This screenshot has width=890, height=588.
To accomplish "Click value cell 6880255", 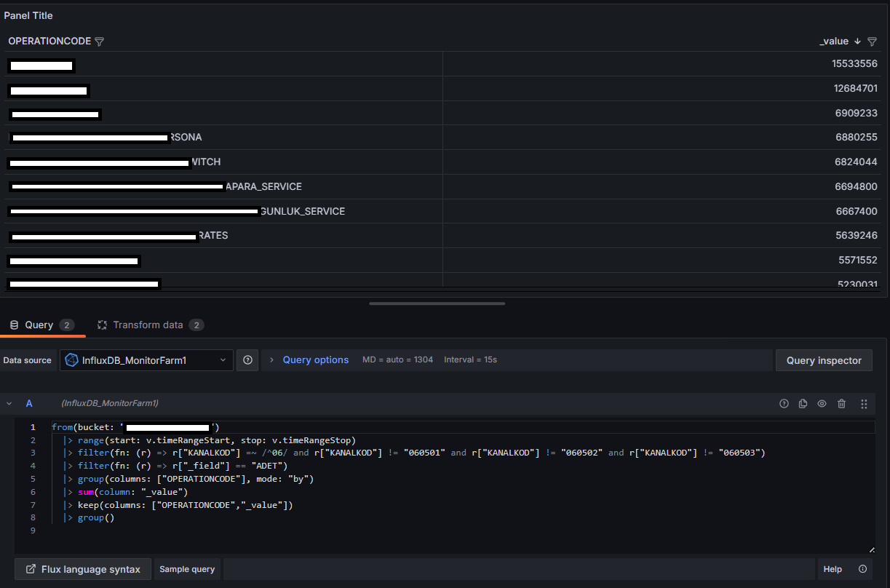I will point(857,137).
